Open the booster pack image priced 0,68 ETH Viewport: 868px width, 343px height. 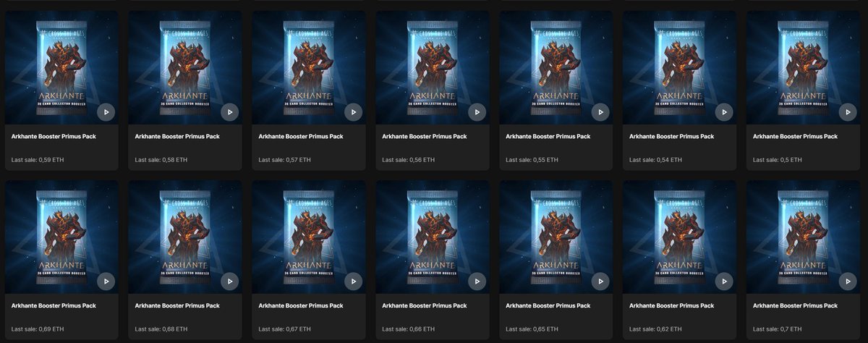[x=185, y=237]
